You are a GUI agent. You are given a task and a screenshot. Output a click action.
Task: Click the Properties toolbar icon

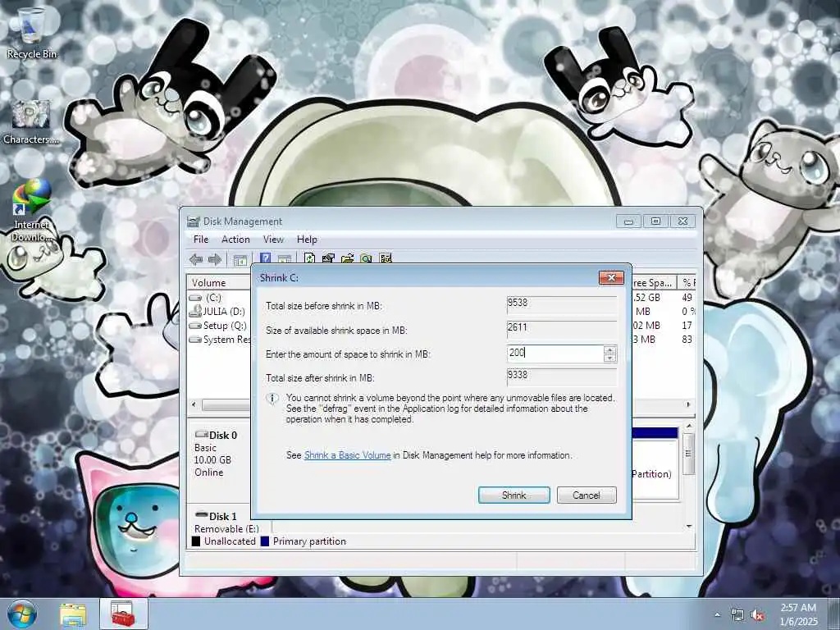pyautogui.click(x=328, y=258)
